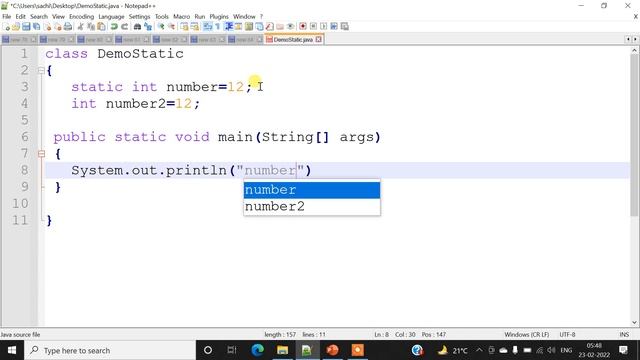
Task: Toggle the file monitoring eye icon
Action: coord(290,27)
